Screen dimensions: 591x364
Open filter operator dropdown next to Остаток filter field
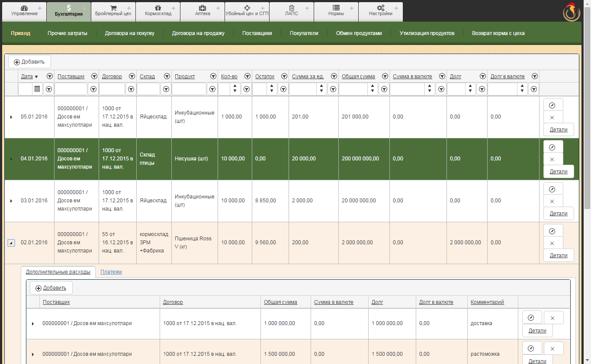(283, 89)
